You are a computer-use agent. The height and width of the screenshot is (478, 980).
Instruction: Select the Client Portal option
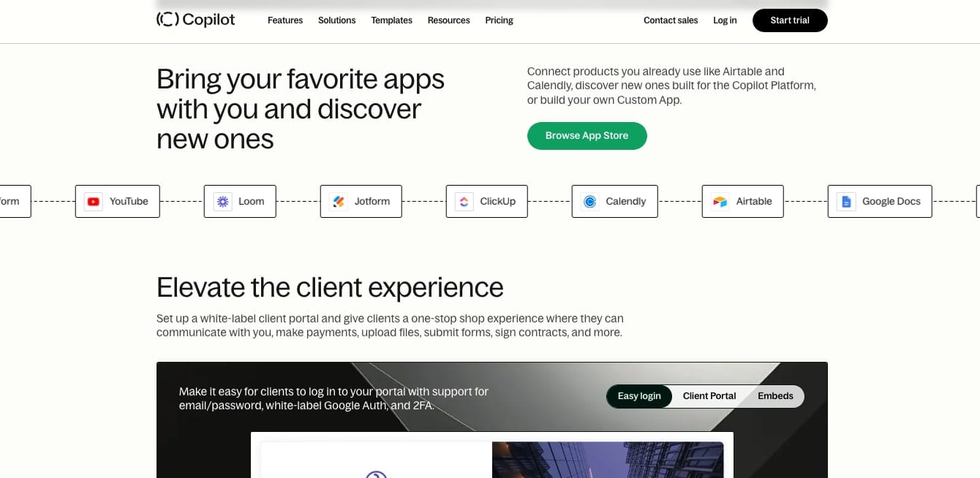click(x=709, y=396)
